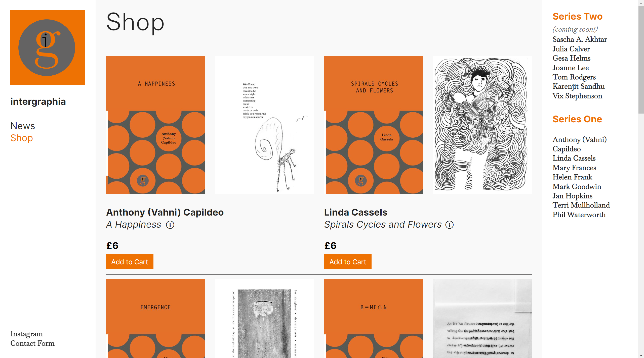Viewport: 644px width, 358px height.
Task: Open Phil Waterworth author link
Action: [579, 215]
